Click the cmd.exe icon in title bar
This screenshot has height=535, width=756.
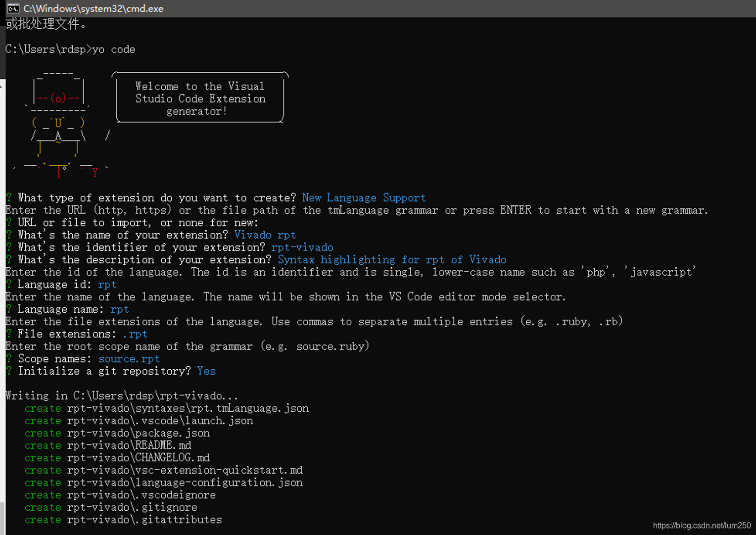(x=13, y=8)
